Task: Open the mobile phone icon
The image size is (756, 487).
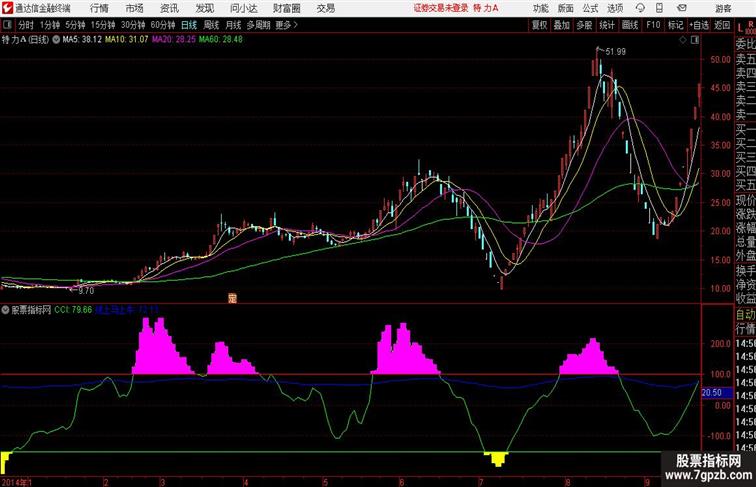Action: (x=659, y=8)
